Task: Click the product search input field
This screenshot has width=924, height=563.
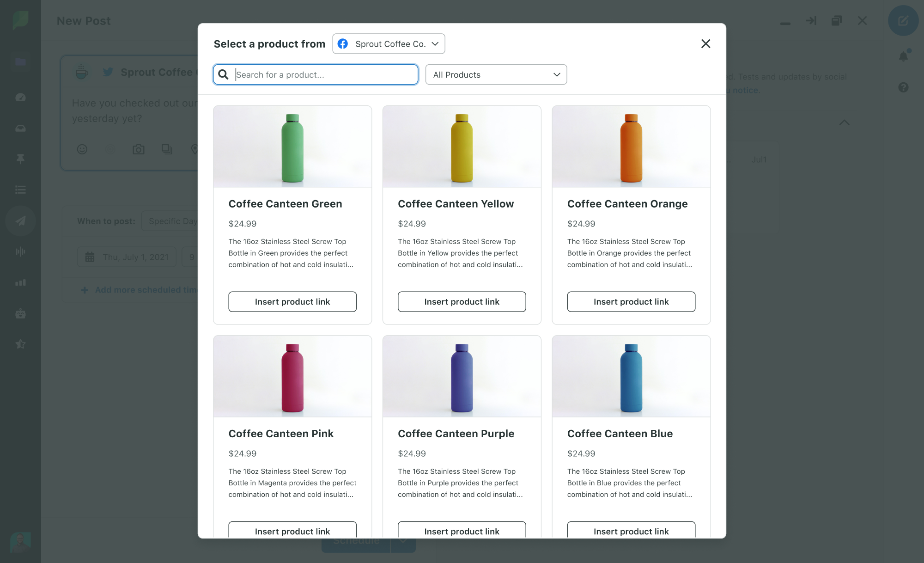Action: (315, 74)
